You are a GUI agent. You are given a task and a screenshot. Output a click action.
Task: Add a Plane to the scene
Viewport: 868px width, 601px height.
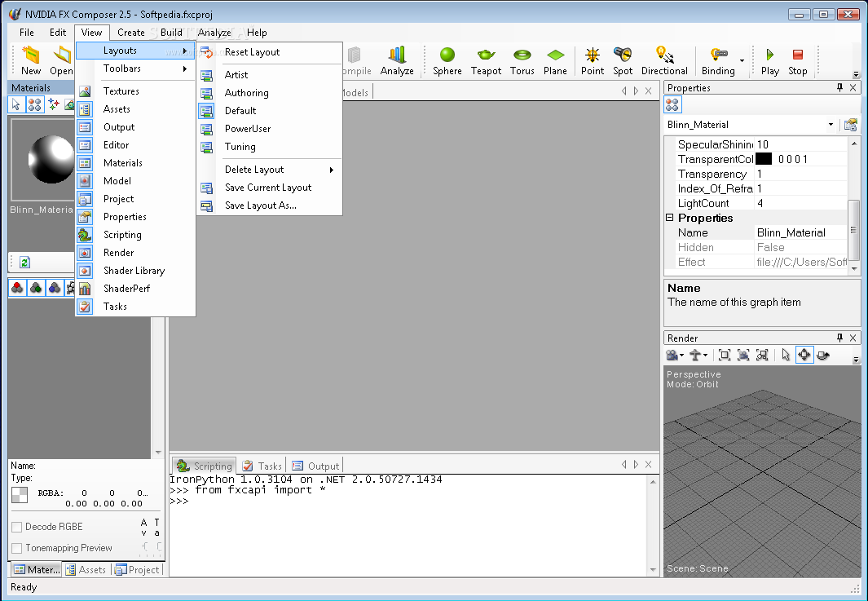(x=555, y=61)
